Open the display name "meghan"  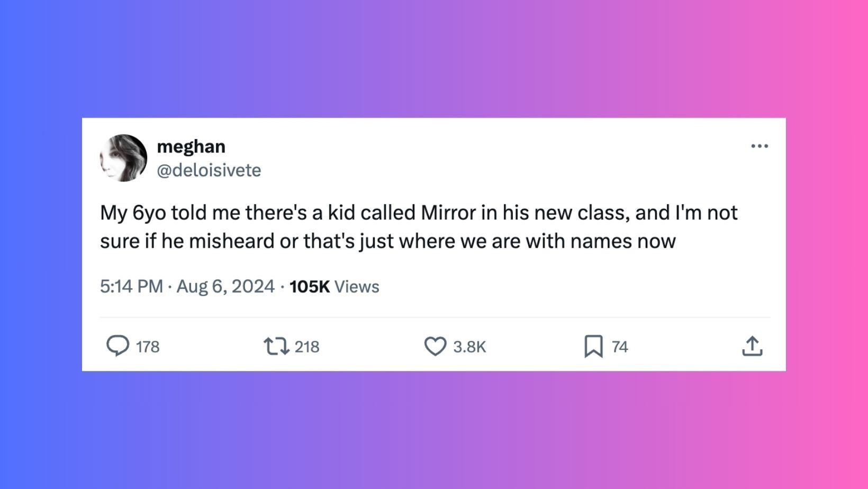pos(191,146)
